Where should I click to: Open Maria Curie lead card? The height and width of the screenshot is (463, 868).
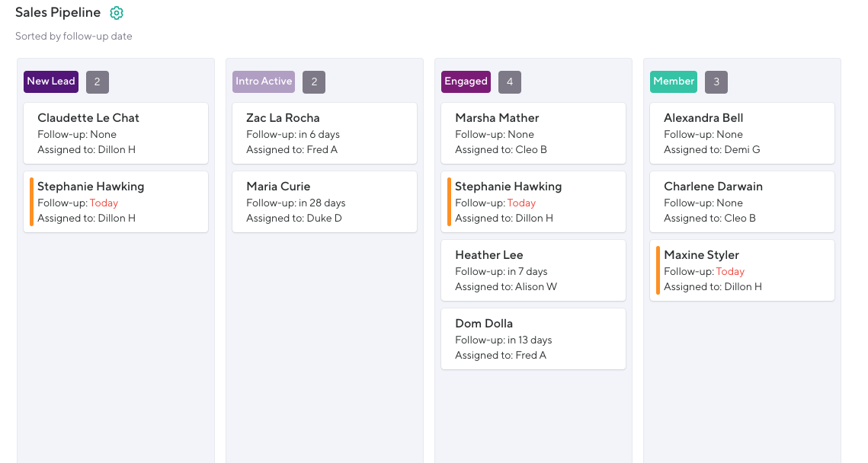pyautogui.click(x=325, y=202)
